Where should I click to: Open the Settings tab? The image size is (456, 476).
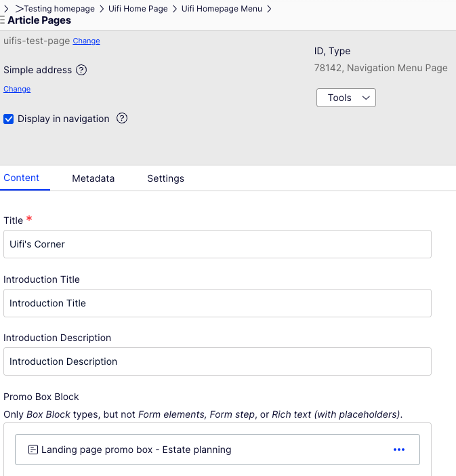[x=165, y=178]
